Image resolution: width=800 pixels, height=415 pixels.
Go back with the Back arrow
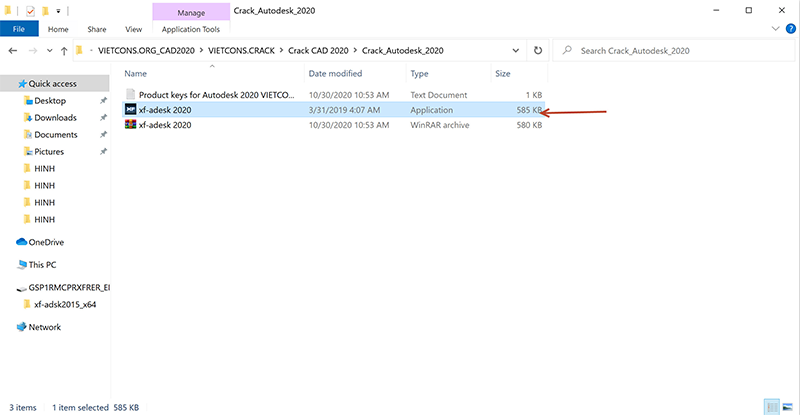click(x=13, y=51)
